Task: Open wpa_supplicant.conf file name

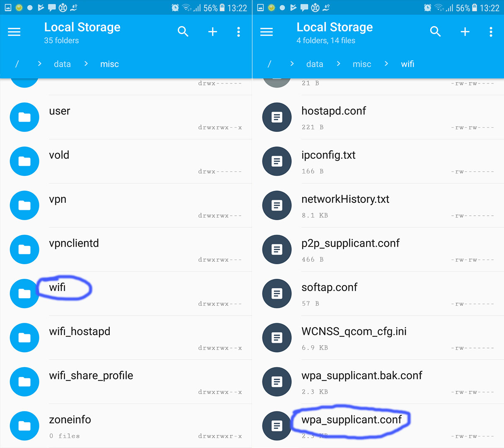Action: click(x=351, y=420)
